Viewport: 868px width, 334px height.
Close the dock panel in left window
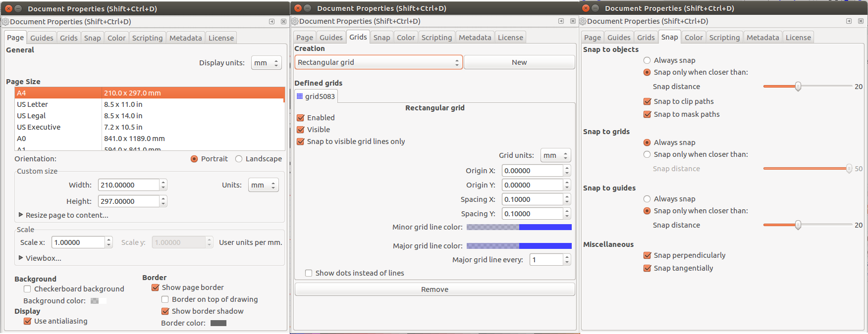point(283,22)
